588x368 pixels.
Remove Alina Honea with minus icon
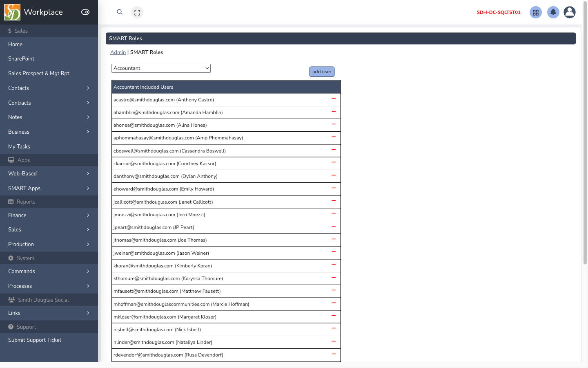[334, 124]
